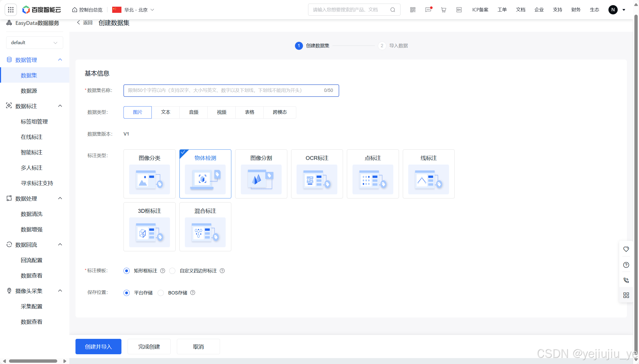Open 数据源 in the sidebar
The width and height of the screenshot is (639, 364).
[x=29, y=91]
